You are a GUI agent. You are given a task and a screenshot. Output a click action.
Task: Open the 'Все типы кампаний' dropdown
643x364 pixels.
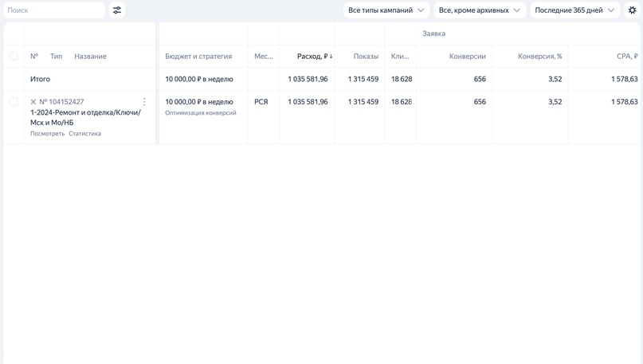[386, 10]
